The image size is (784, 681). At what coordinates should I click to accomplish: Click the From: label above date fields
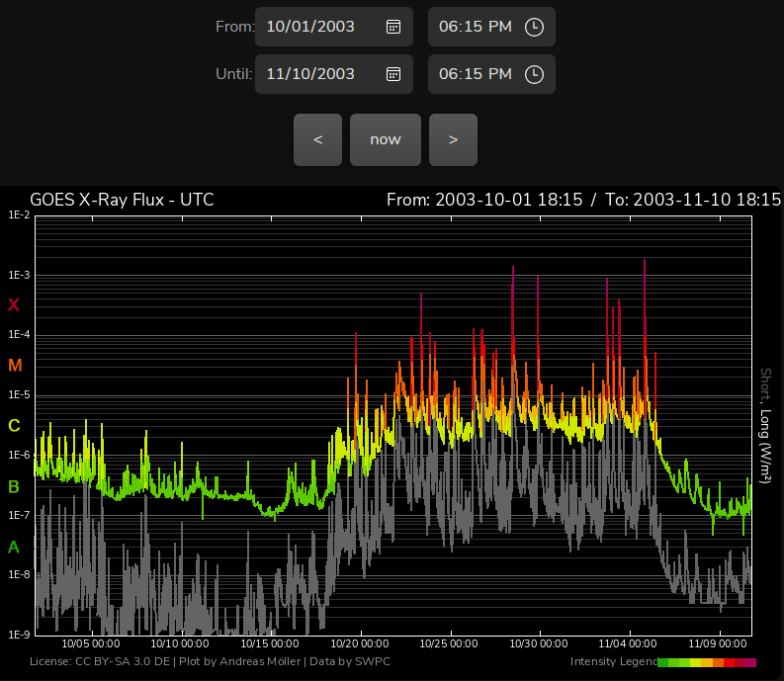[235, 27]
